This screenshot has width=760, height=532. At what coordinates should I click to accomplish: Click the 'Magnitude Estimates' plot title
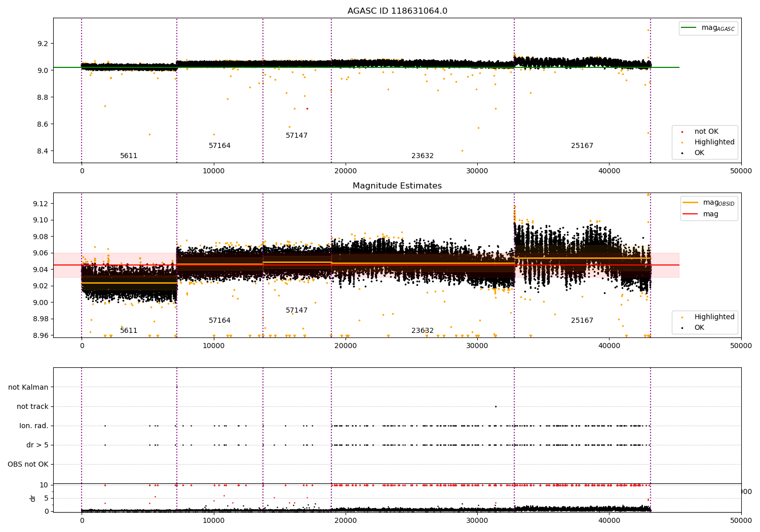tap(397, 186)
